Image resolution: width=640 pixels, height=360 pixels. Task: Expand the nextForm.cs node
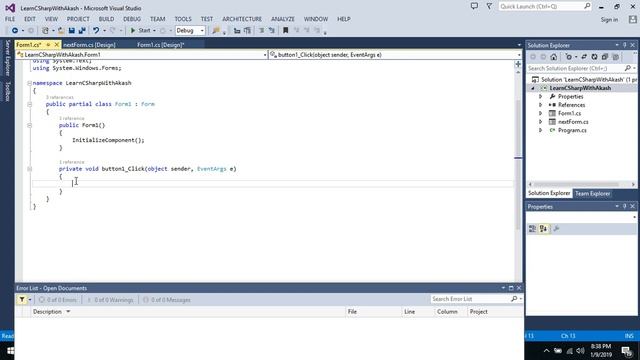point(540,122)
